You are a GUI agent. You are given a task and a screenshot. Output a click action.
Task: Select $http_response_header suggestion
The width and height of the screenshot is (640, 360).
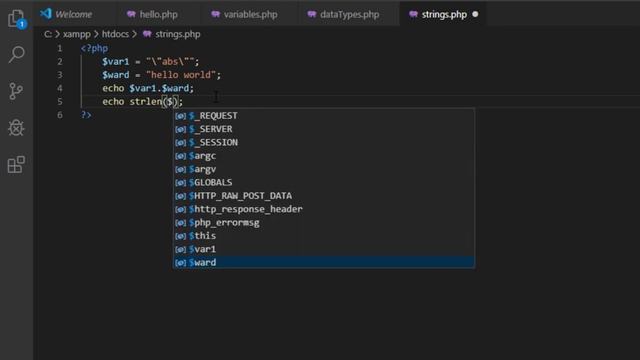(x=324, y=209)
